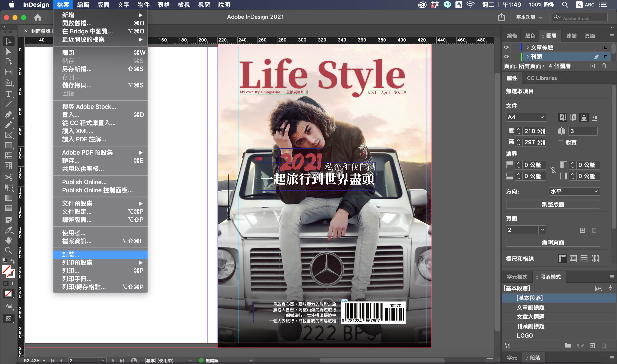617x364 pixels.
Task: Switch to the CC Libraries tab
Action: pos(542,78)
